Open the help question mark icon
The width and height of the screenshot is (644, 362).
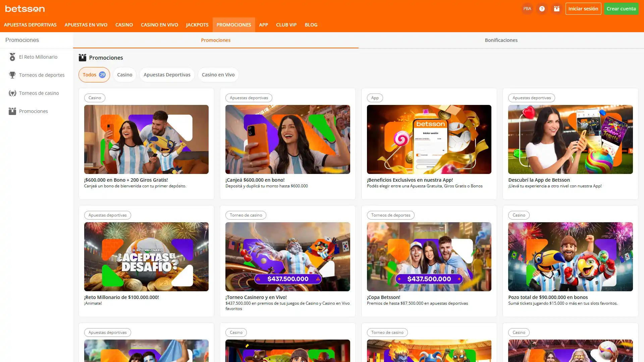[x=542, y=9]
